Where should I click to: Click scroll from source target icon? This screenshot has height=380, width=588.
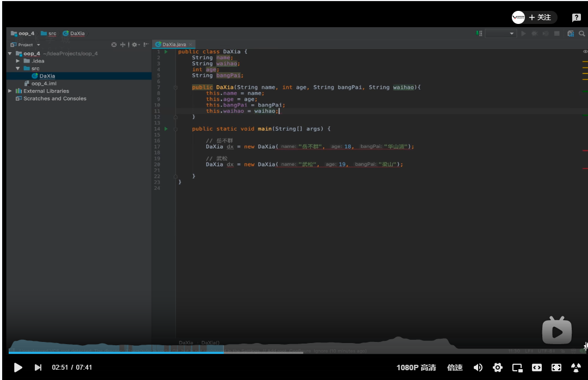(114, 45)
